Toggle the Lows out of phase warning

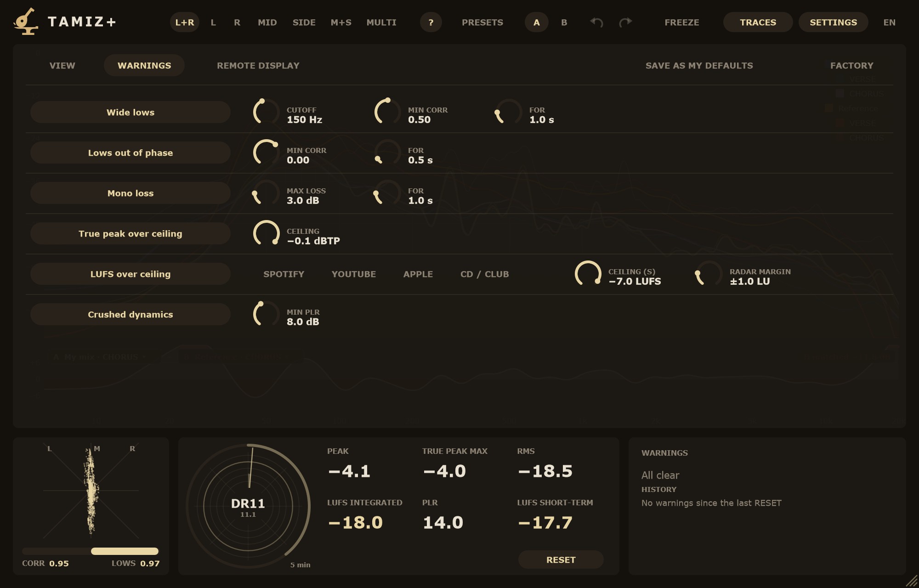(130, 153)
